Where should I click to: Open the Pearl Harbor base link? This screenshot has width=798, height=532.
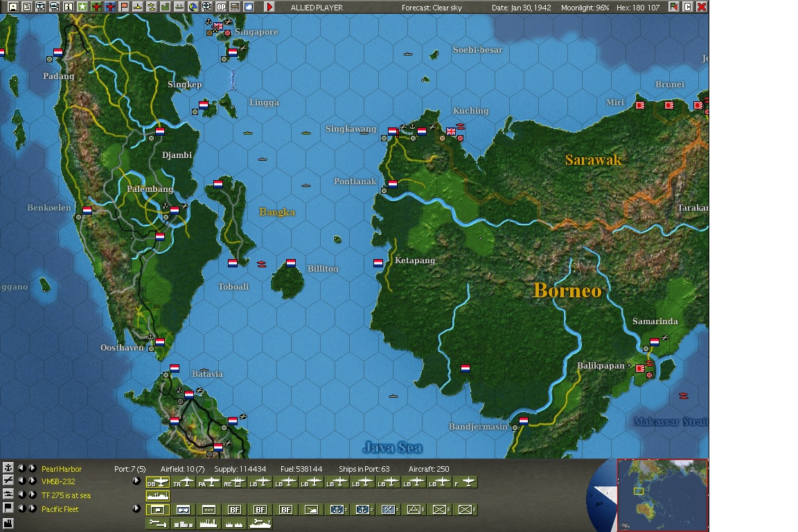point(62,469)
